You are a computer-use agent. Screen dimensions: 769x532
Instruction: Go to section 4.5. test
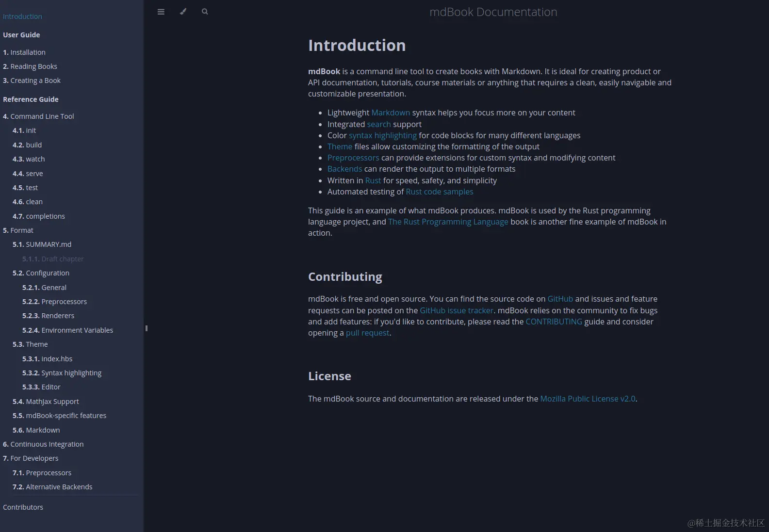(x=25, y=188)
